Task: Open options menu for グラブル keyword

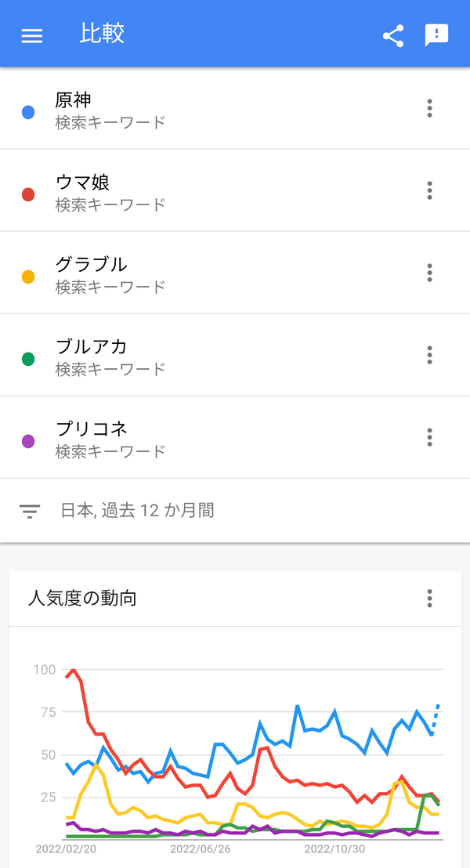Action: click(429, 273)
